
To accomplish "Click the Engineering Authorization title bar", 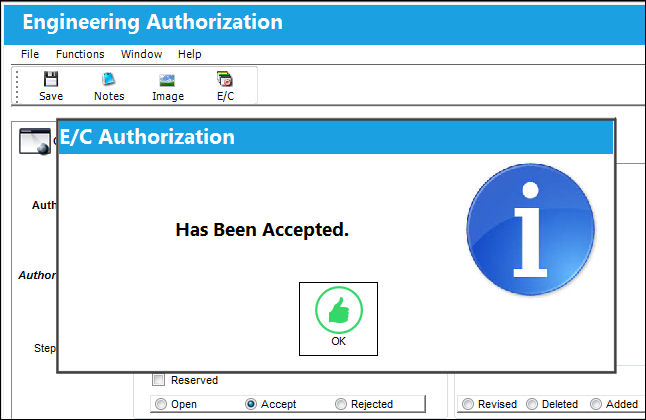I will [324, 23].
